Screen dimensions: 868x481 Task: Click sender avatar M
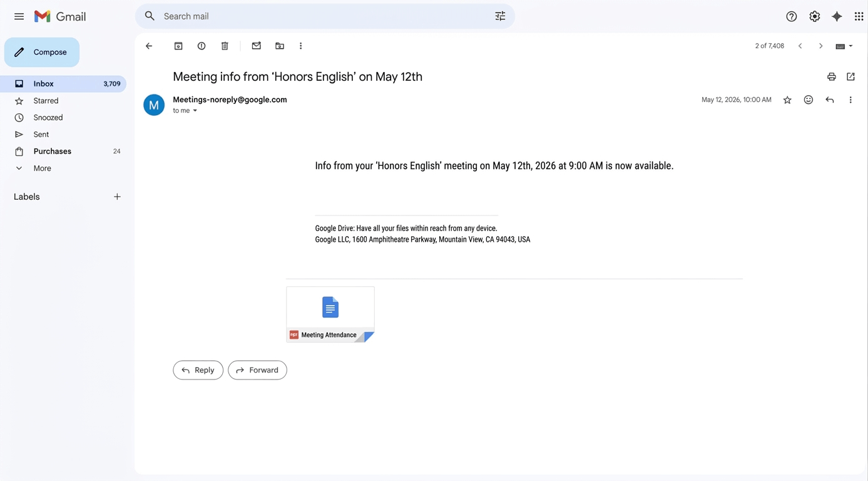(x=154, y=105)
